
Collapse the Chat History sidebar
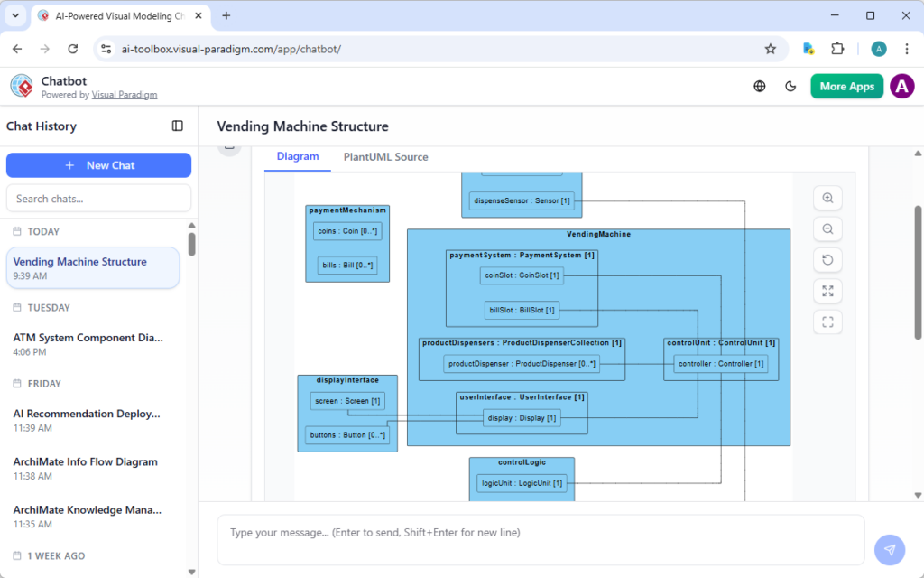coord(175,126)
